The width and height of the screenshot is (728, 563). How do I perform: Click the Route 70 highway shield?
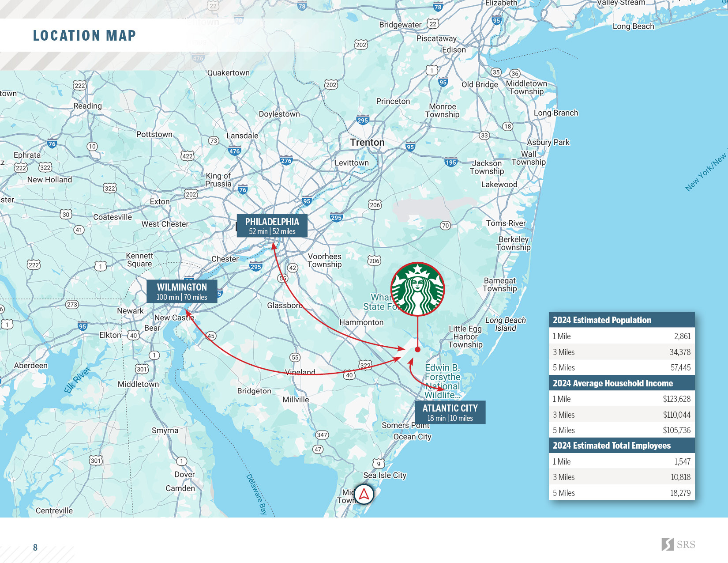coord(445,226)
